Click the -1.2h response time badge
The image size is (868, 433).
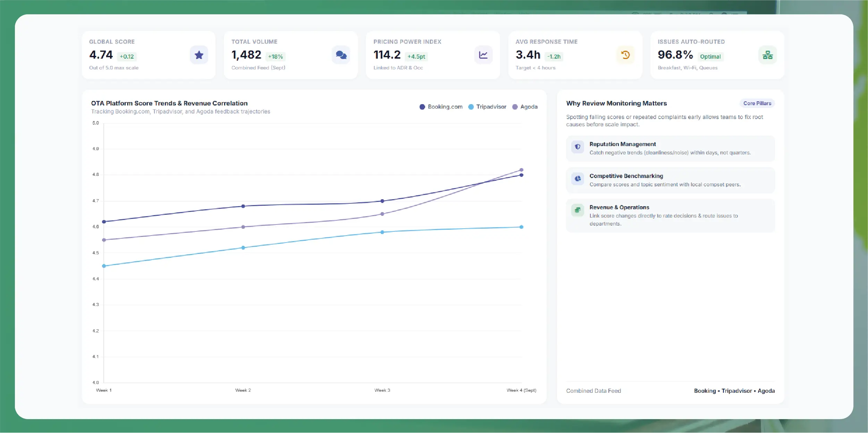(554, 57)
